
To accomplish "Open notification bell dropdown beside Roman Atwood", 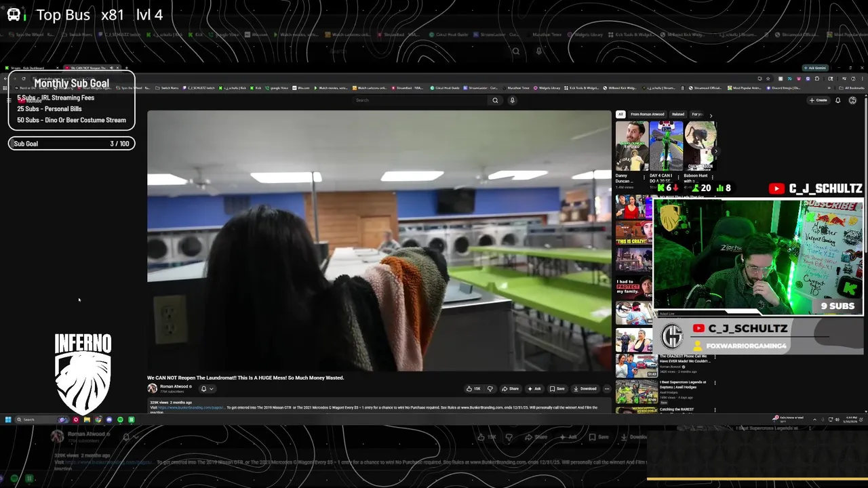I will (x=207, y=388).
